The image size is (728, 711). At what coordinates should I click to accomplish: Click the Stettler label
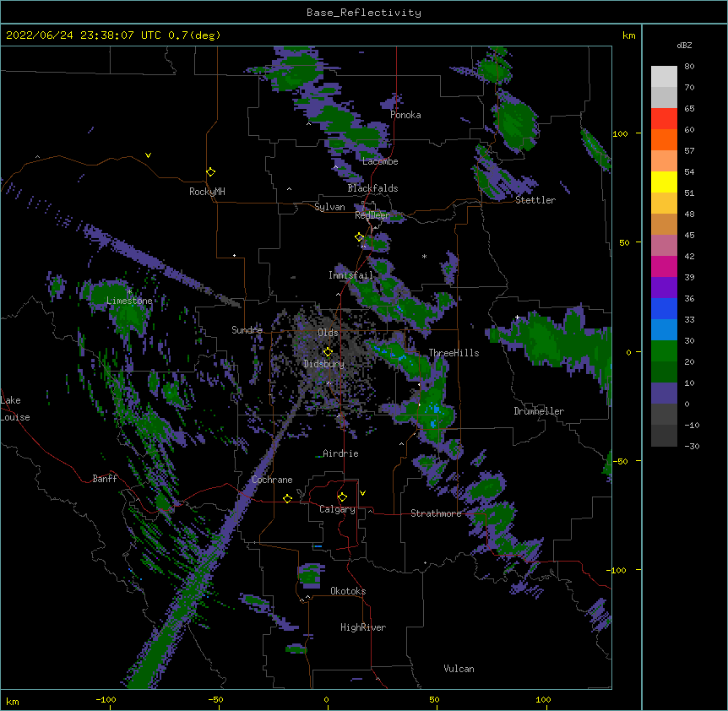[535, 200]
